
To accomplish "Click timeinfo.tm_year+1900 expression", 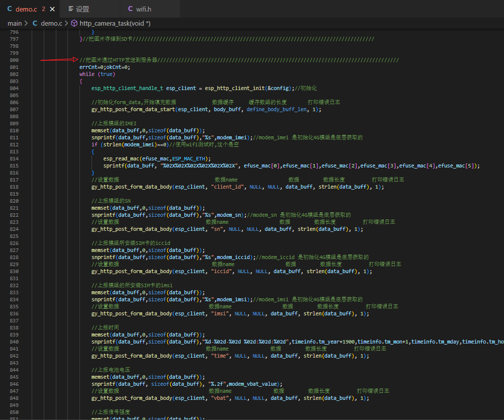I will (x=323, y=342).
